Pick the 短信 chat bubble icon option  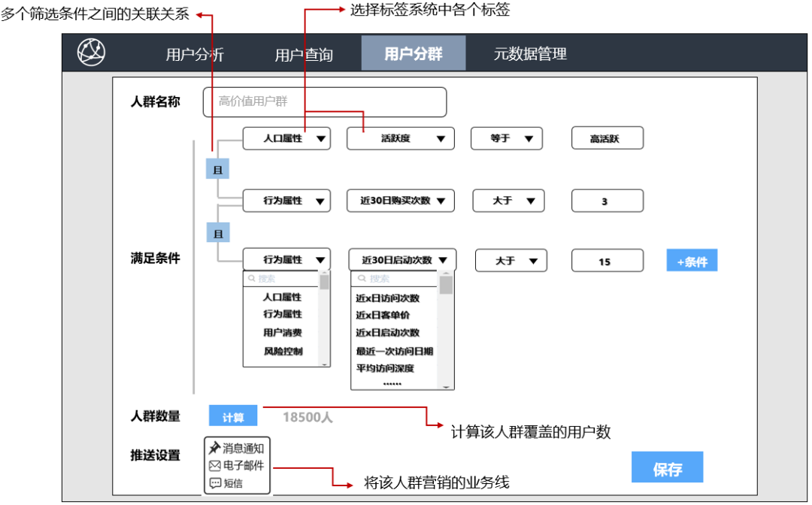pos(215,483)
